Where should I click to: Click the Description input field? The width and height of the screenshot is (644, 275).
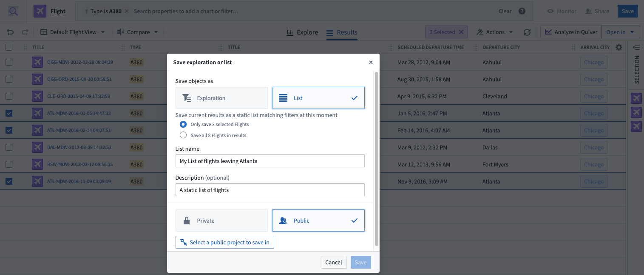tap(270, 190)
